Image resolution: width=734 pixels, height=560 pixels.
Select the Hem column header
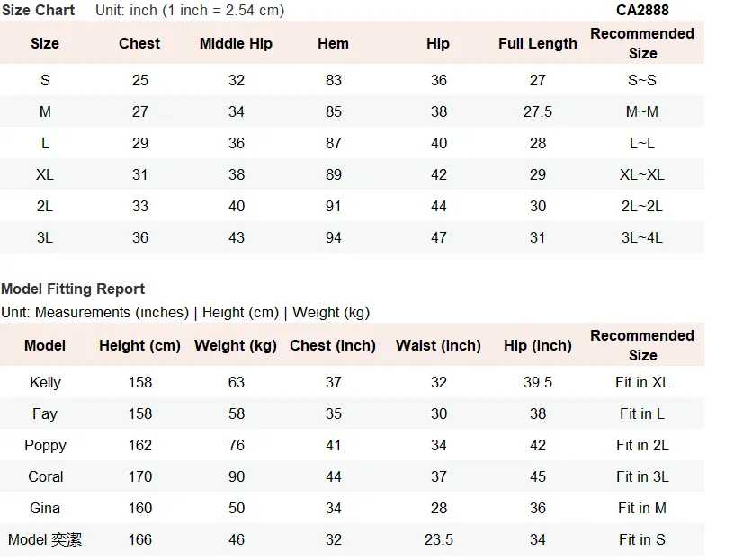333,43
